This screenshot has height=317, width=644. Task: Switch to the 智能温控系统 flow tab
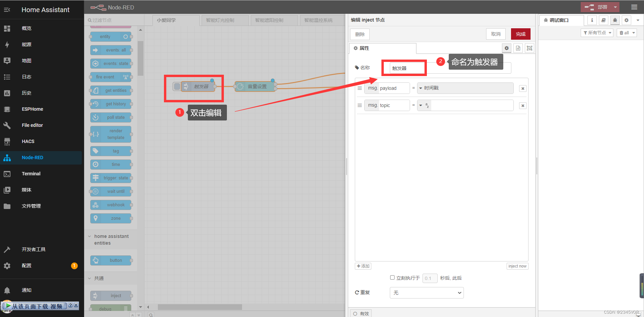coord(323,20)
